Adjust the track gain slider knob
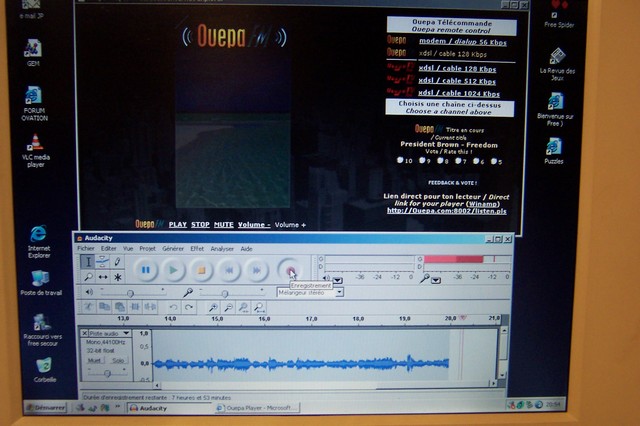This screenshot has height=426, width=640. pos(107,373)
